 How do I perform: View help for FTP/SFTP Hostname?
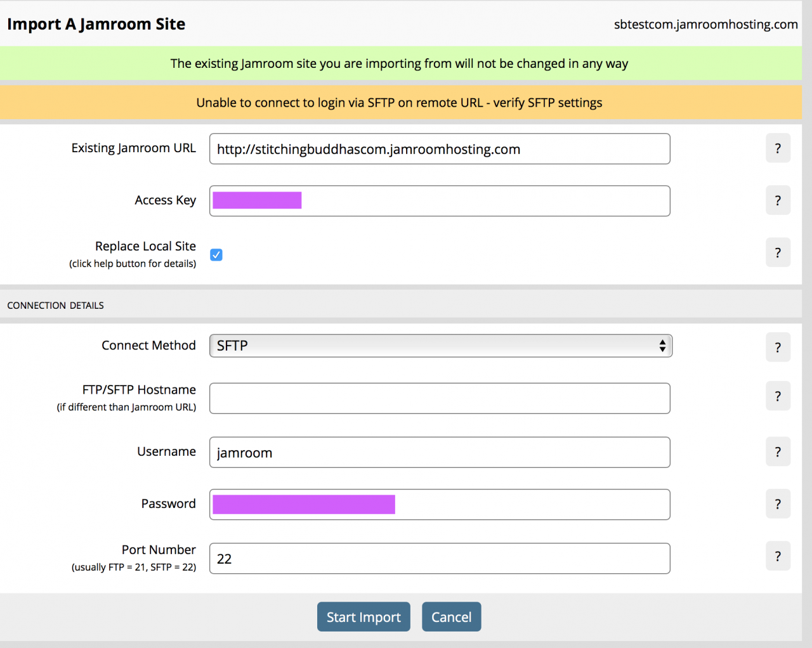pyautogui.click(x=778, y=396)
